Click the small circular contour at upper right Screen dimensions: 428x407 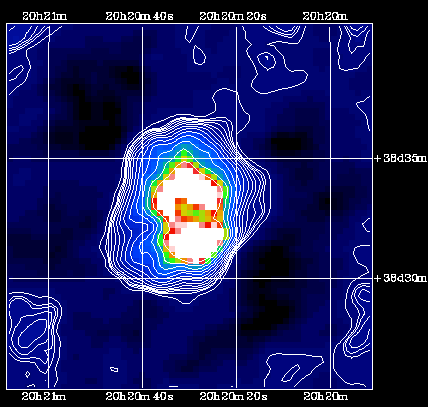point(267,60)
